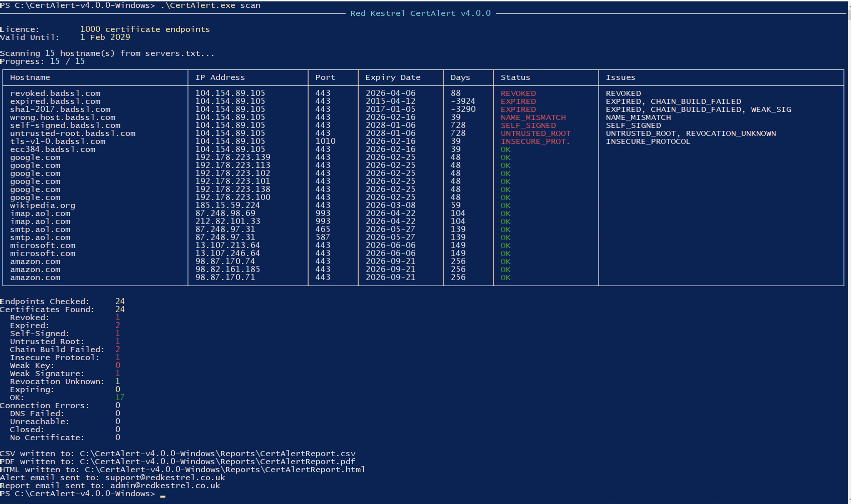The height and width of the screenshot is (504, 851).
Task: Select the hostname "self-signed.badssl.com"
Action: coord(65,125)
